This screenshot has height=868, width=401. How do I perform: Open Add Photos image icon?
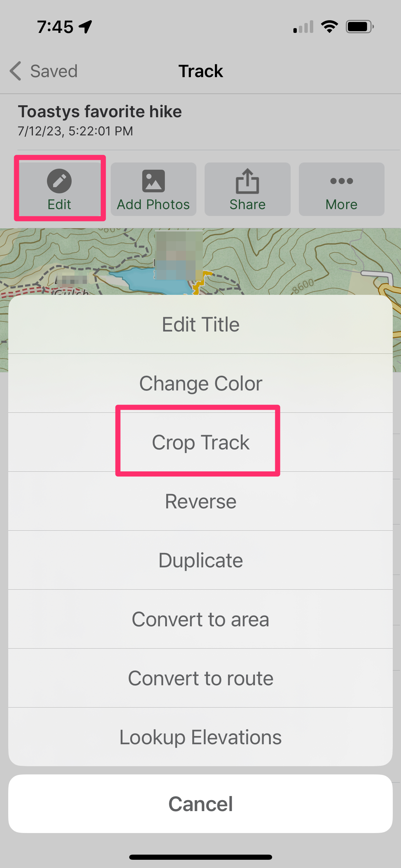(153, 181)
